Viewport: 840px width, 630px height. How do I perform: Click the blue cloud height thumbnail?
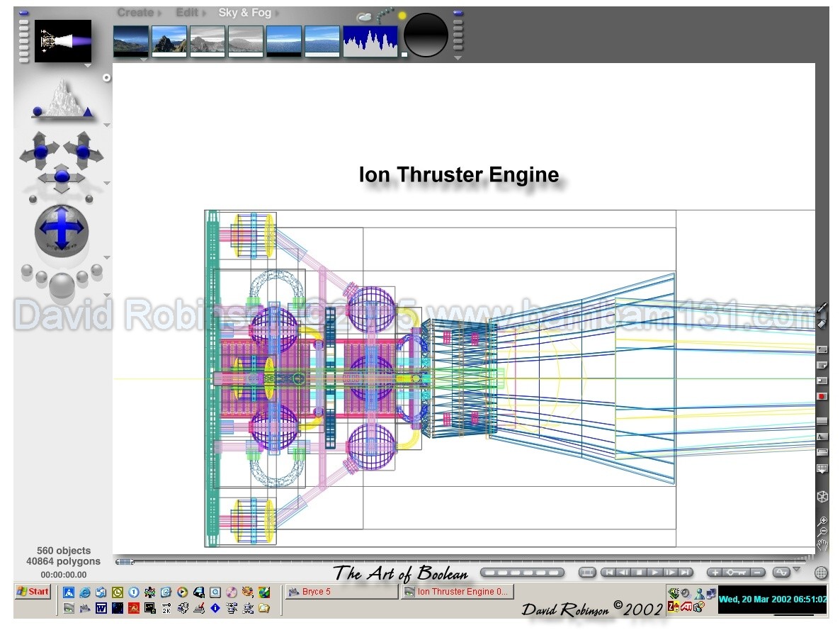tap(284, 41)
